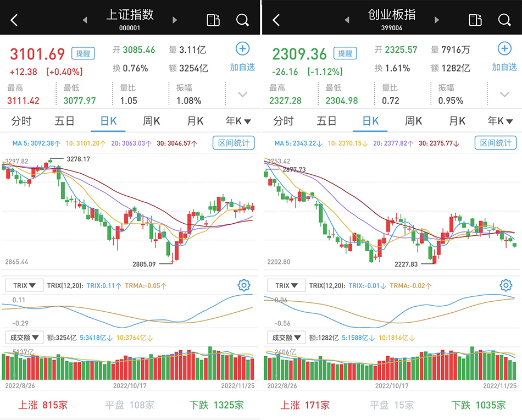522x420 pixels.
Task: Open TRIX settings gear in 创业板指 panel
Action: point(506,285)
